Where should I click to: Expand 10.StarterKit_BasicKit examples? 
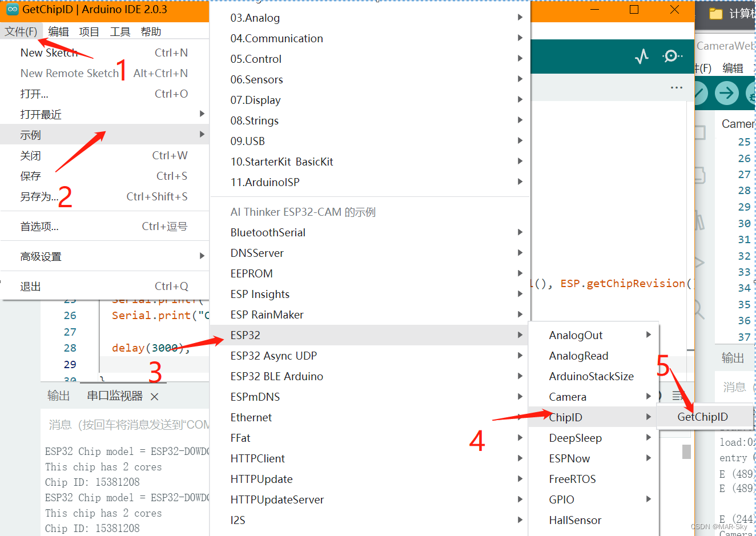coord(370,162)
